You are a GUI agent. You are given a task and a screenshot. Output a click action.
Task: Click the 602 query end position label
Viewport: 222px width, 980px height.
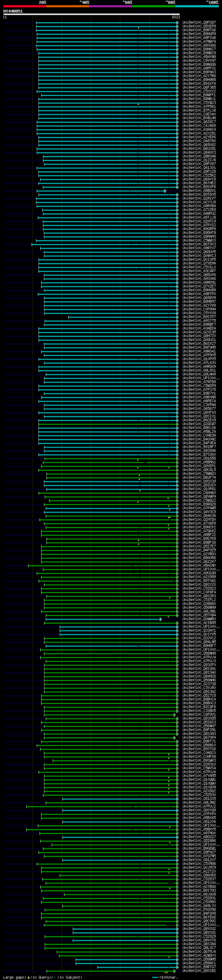[175, 17]
